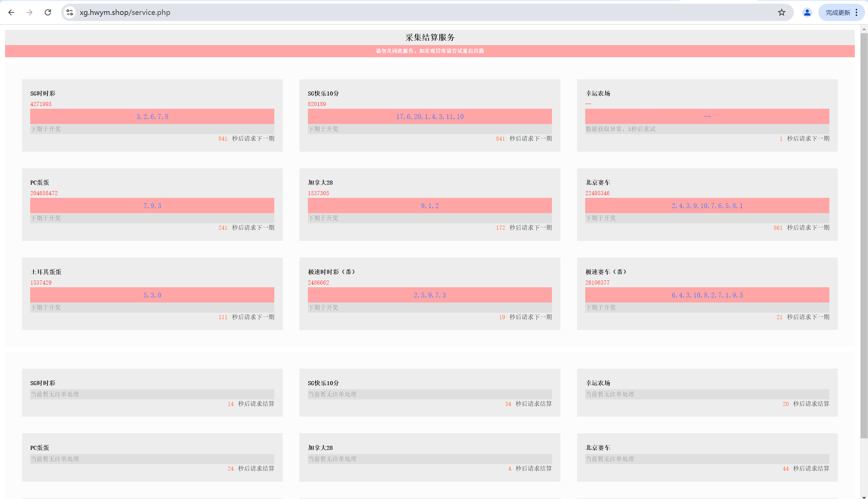Viewport: 868px width, 499px height.
Task: Click result 2, 4, 3, 9, 10, 7, 6, 5, 8, 1
Action: click(707, 206)
